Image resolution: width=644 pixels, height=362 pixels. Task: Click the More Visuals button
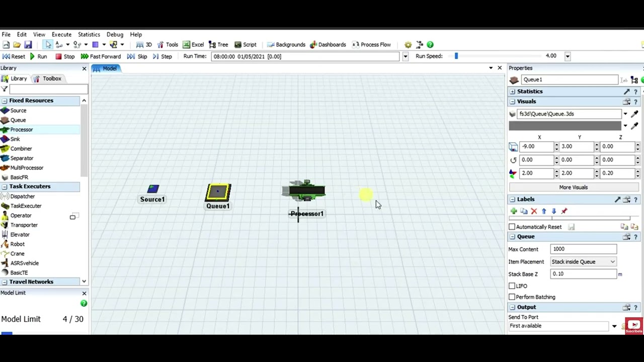[573, 188]
